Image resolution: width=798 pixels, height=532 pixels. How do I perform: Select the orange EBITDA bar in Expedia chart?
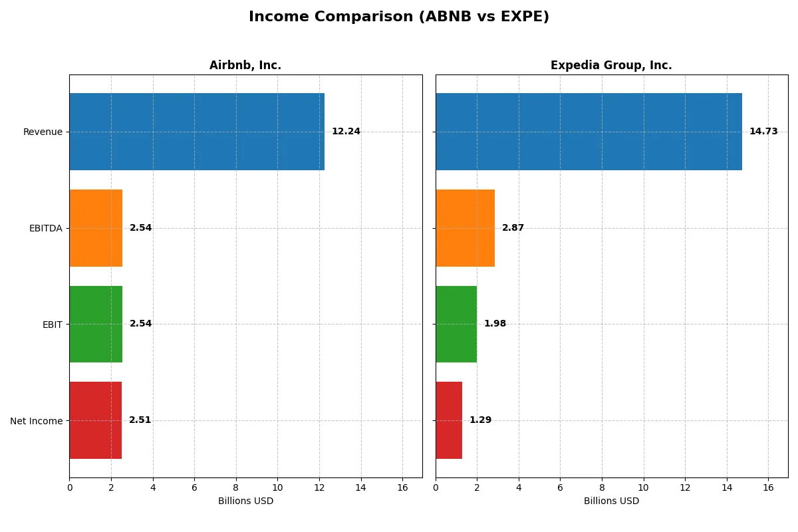click(x=464, y=227)
